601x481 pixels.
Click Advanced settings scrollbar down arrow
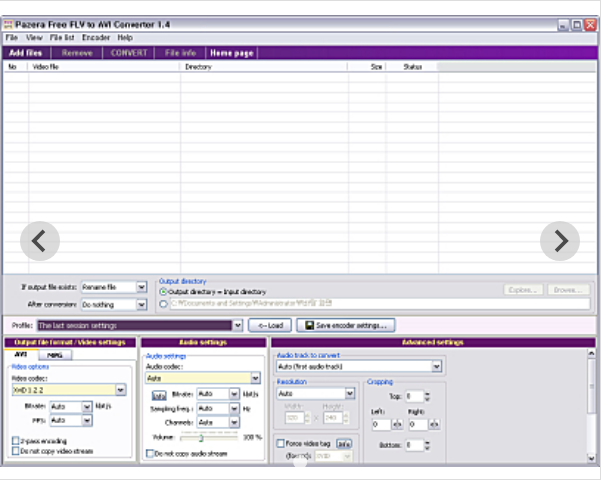coord(591,458)
